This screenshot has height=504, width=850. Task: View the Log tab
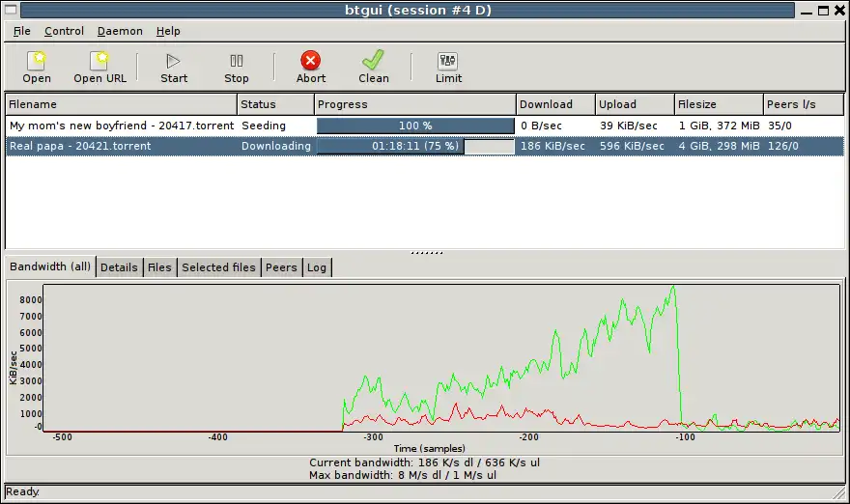click(317, 267)
